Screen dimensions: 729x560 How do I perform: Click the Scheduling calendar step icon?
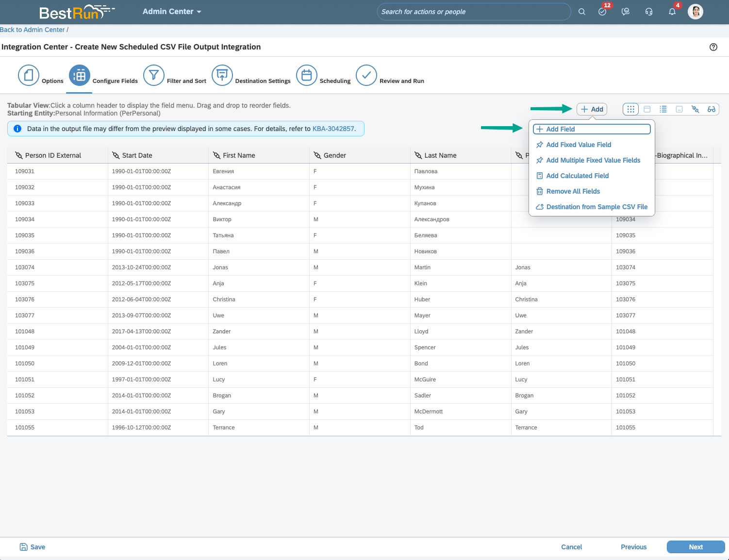click(x=307, y=76)
